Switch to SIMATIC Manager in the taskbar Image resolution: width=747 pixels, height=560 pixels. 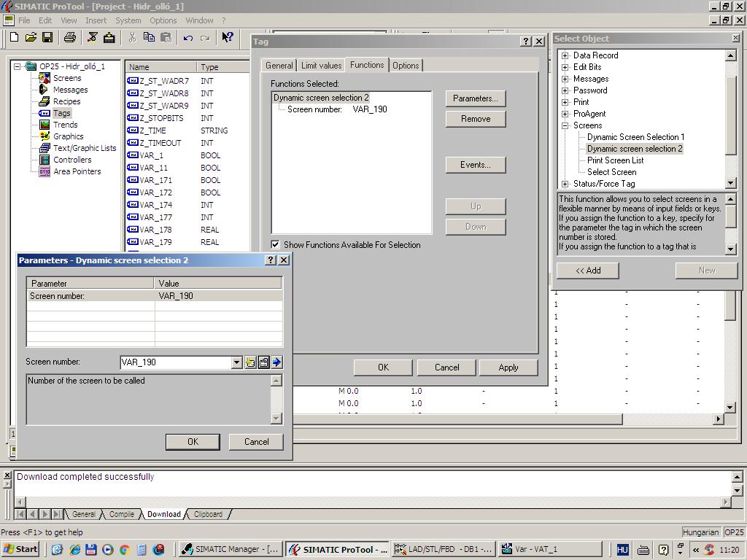pyautogui.click(x=231, y=549)
